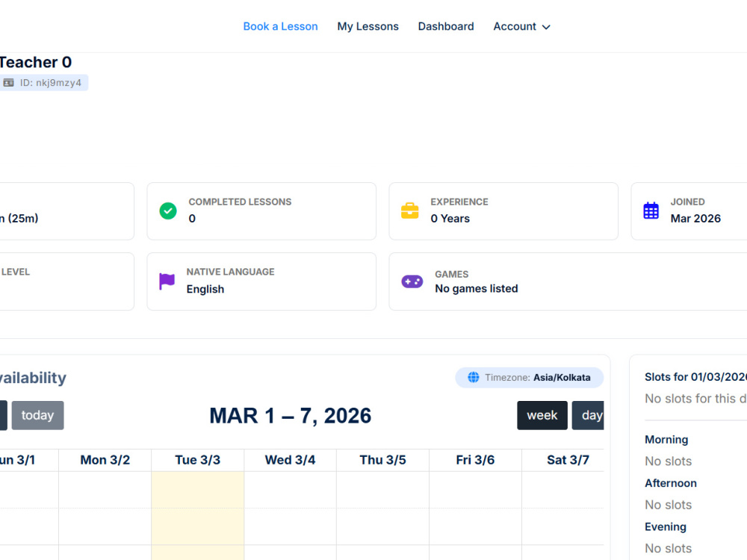The width and height of the screenshot is (747, 560).
Task: Switch calendar to day view
Action: [588, 415]
